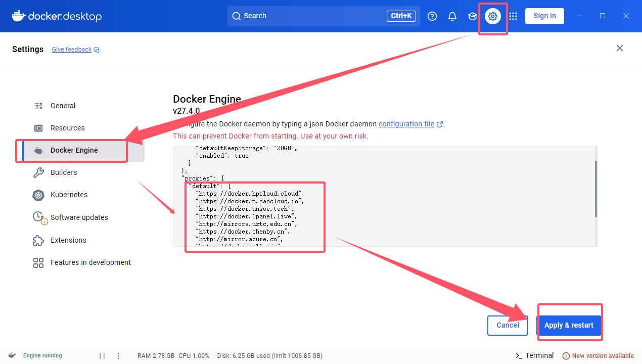Click the RAM 2.78 GB readout
The width and height of the screenshot is (642, 364).
[156, 355]
